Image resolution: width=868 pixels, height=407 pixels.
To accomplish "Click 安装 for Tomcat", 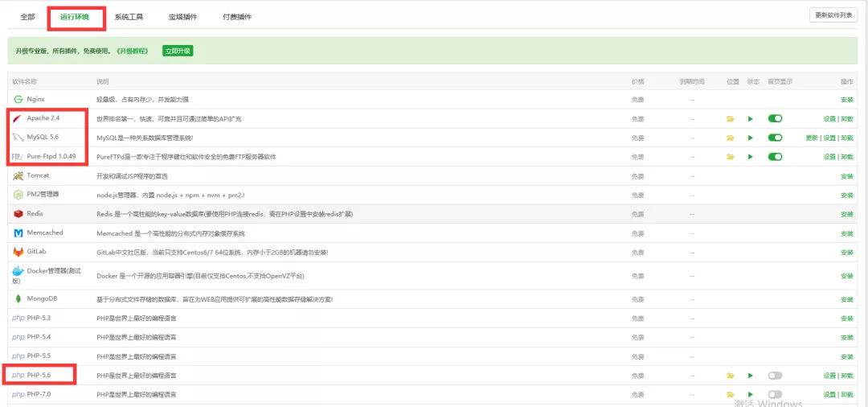I will (847, 177).
